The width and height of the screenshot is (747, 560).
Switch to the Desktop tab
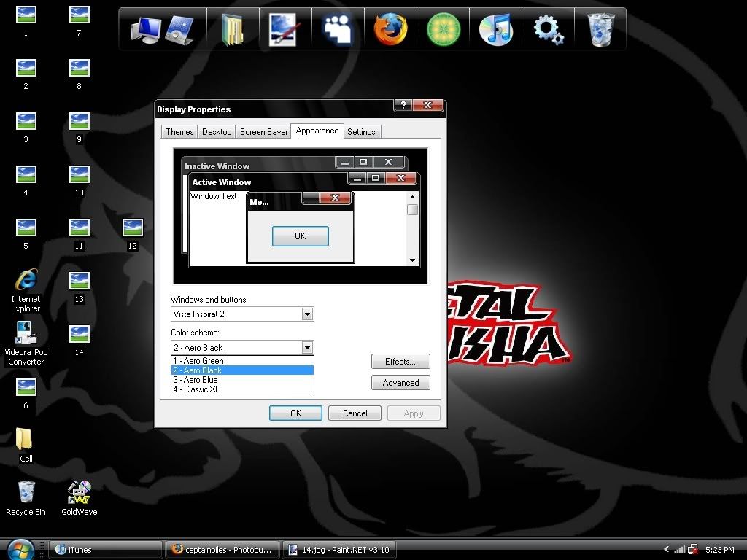coord(217,132)
